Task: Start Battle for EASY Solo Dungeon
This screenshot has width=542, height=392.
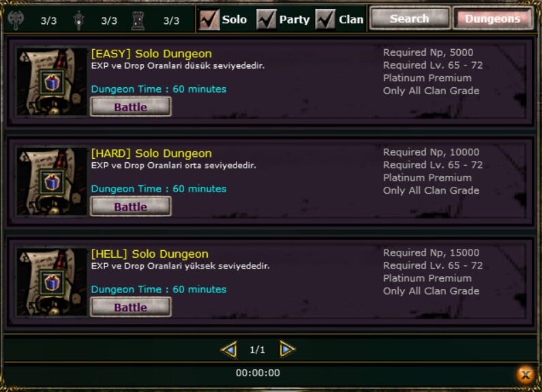Action: pos(131,107)
